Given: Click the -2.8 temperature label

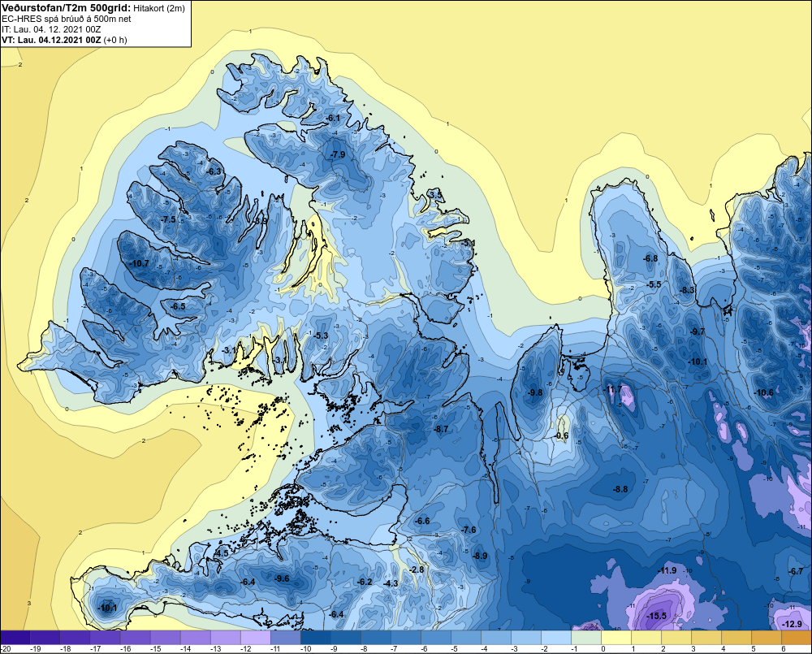Looking at the screenshot, I should click(417, 569).
